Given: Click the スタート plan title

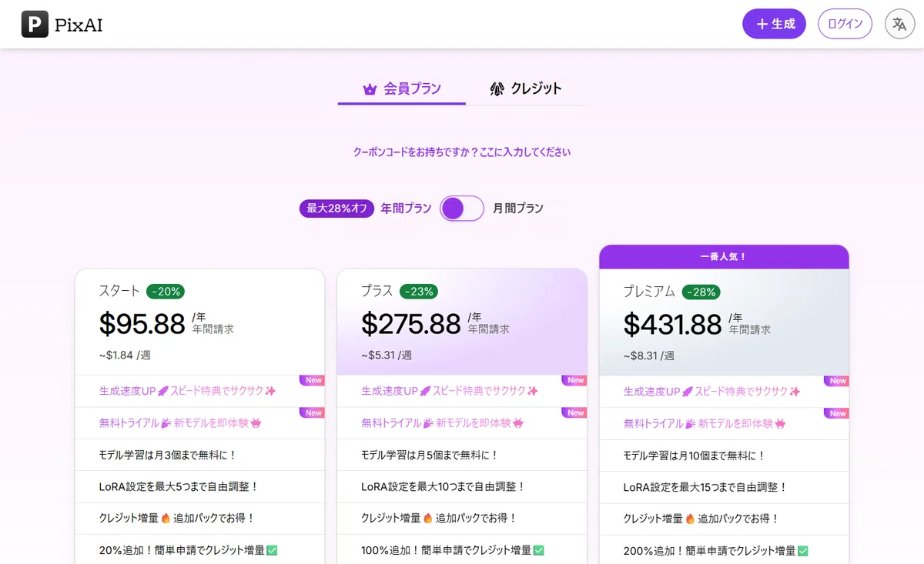Looking at the screenshot, I should tap(120, 292).
